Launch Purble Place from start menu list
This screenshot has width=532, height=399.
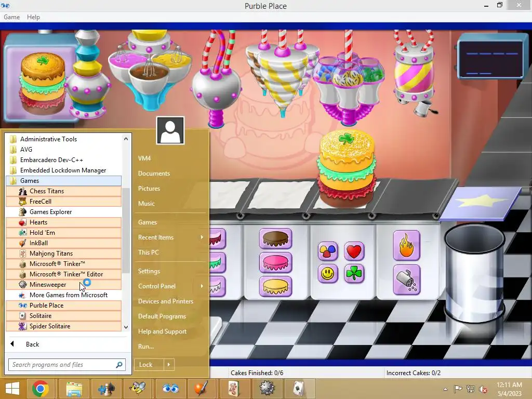click(x=63, y=305)
